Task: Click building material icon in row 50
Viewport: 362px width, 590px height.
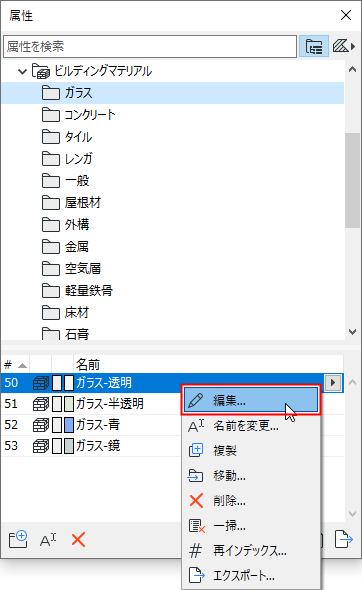Action: [x=41, y=383]
